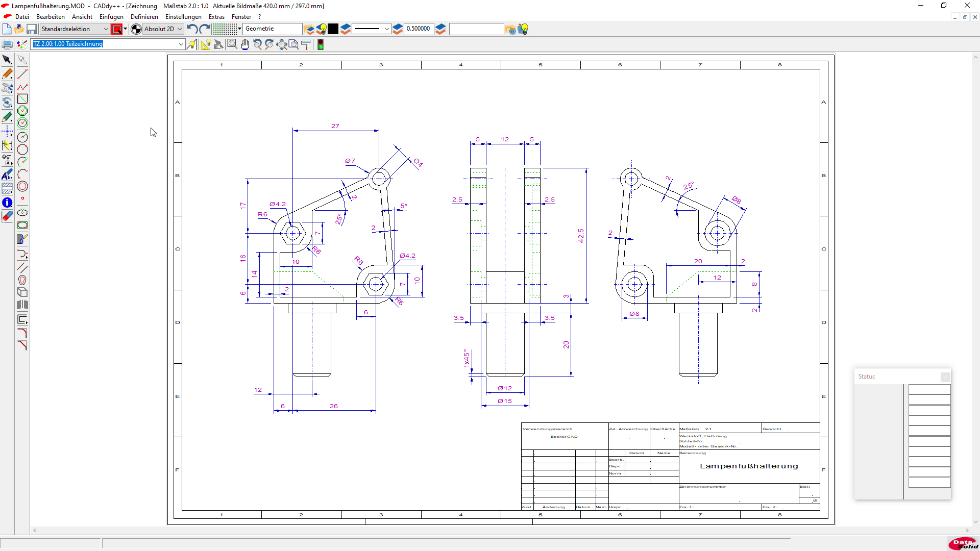Screen dimensions: 980x551
Task: Click the printer icon
Action: pyautogui.click(x=7, y=44)
